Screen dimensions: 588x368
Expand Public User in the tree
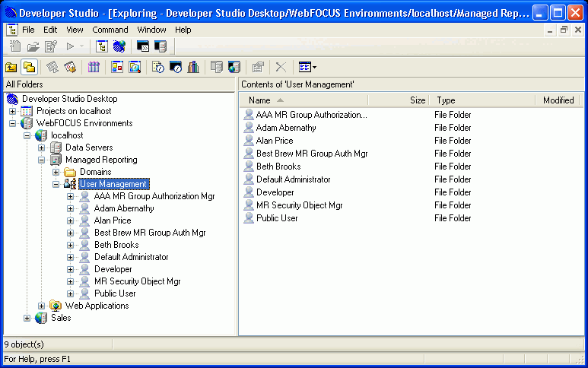(70, 293)
